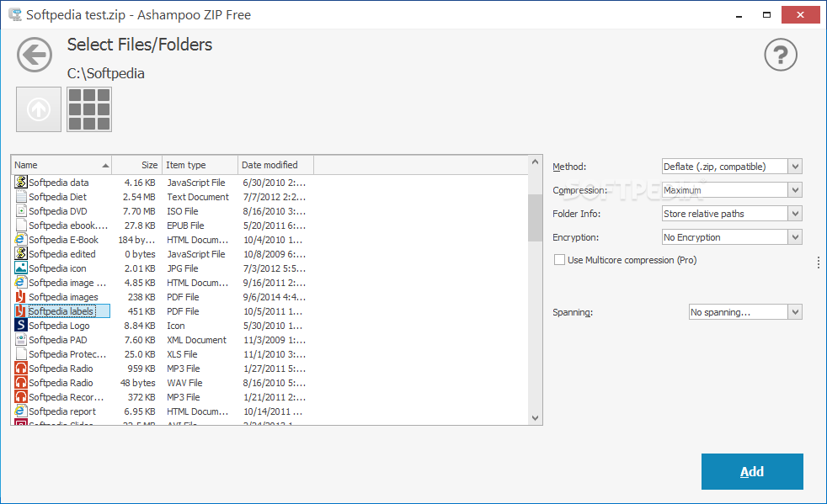Select the Softpedia images file name
This screenshot has width=827, height=504.
(x=63, y=297)
